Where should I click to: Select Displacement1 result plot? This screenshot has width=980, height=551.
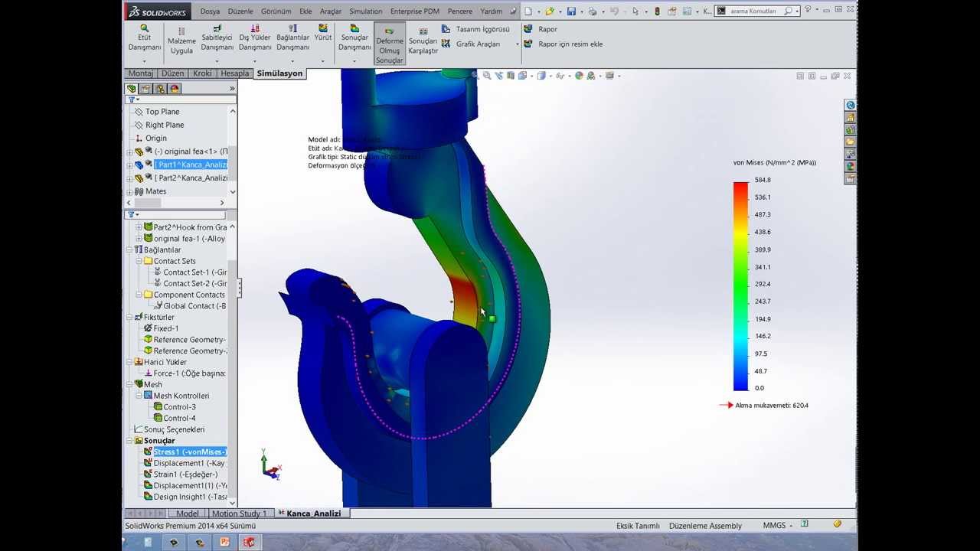tap(188, 463)
